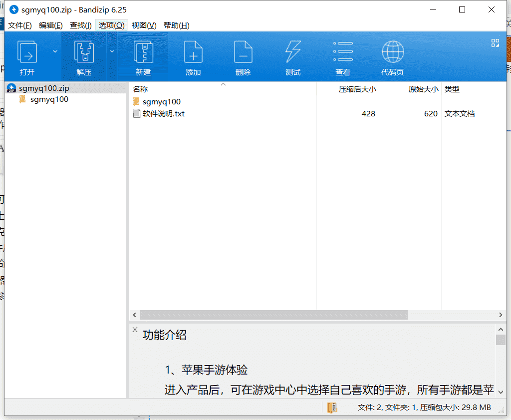The height and width of the screenshot is (420, 511).
Task: Open the 选项(O) menu
Action: (x=111, y=25)
